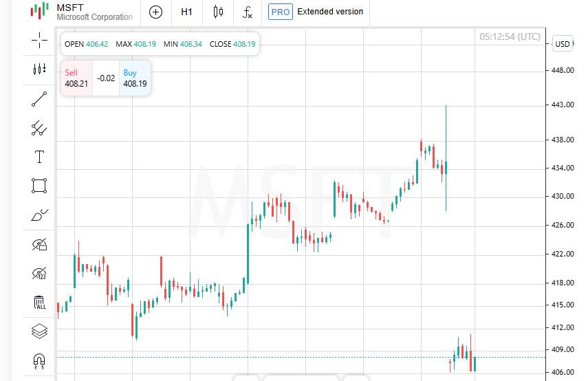Toggle hide indicators 123 eye icon
The height and width of the screenshot is (381, 588).
(39, 274)
